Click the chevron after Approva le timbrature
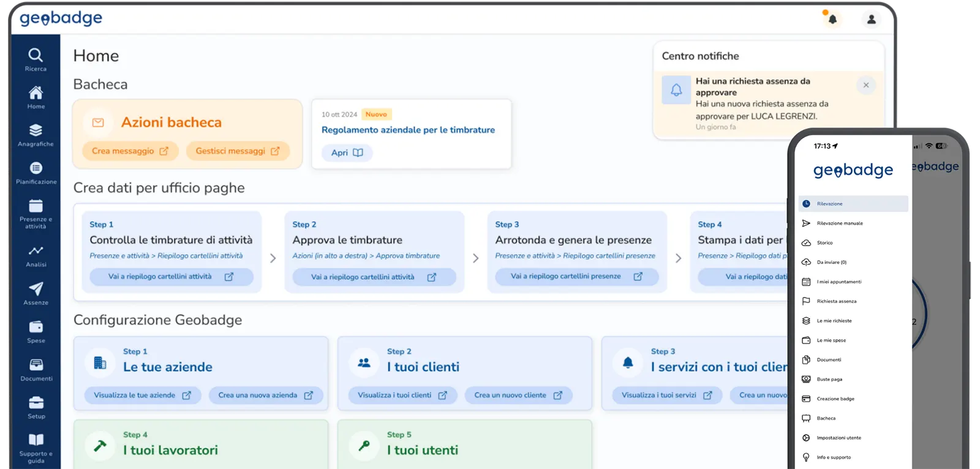Viewport: 980px width, 469px height. [476, 258]
